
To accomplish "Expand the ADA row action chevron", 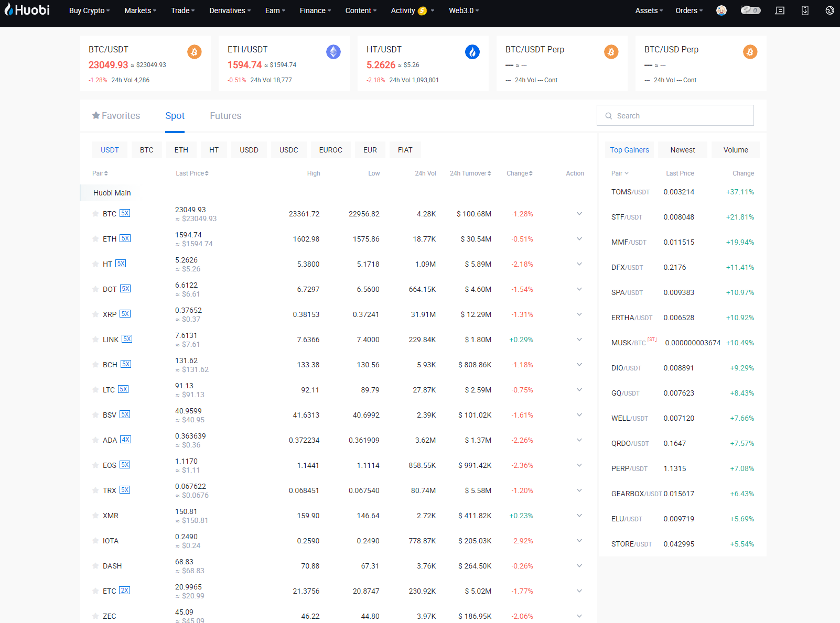I will (579, 440).
